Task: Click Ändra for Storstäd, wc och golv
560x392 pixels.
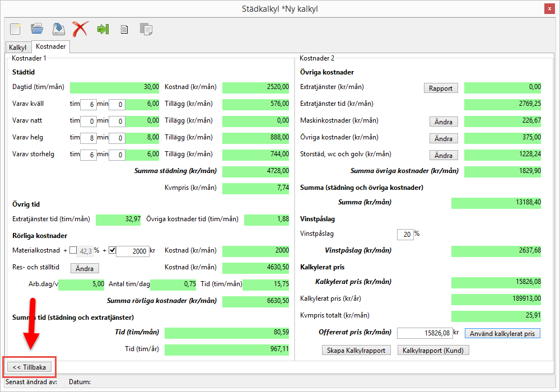Action: (444, 155)
